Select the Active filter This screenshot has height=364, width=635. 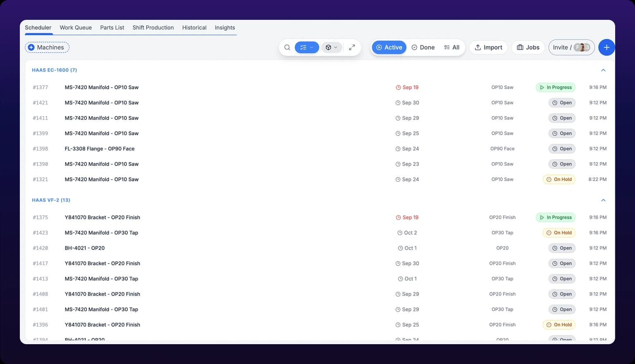tap(389, 48)
